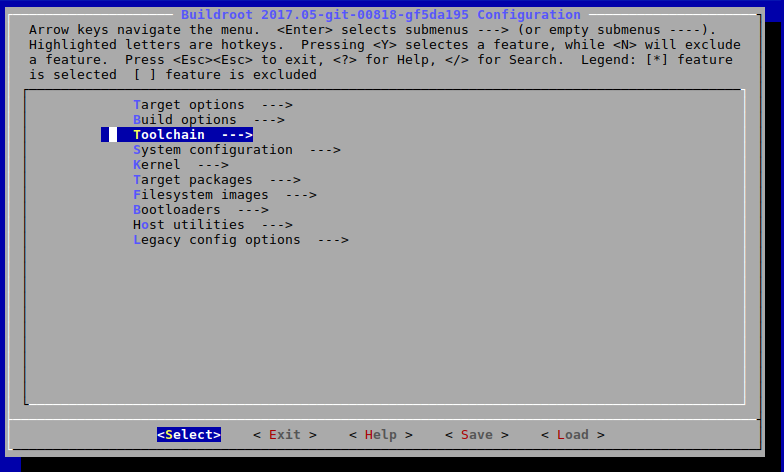Open the Target packages submenu

pyautogui.click(x=217, y=180)
